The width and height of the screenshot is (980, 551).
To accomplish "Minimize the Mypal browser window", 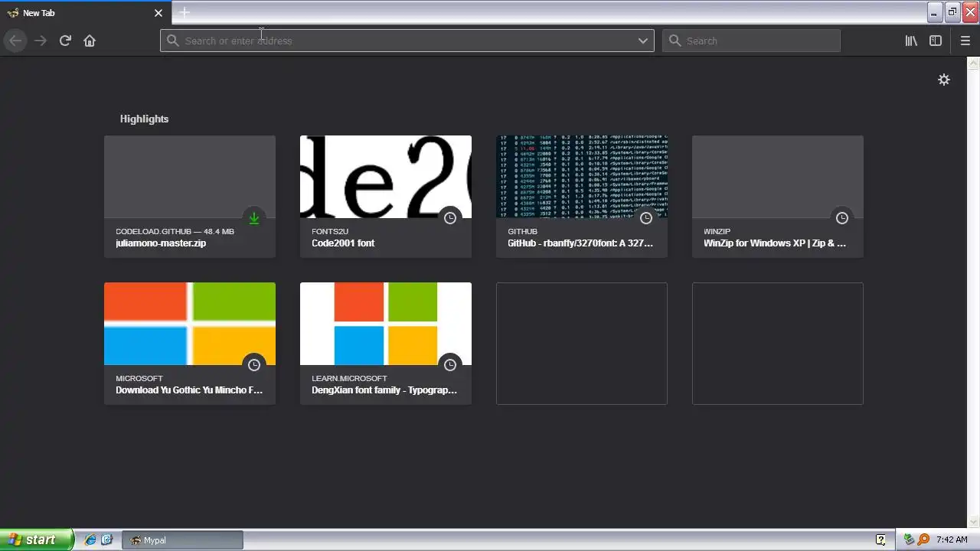I will coord(935,12).
